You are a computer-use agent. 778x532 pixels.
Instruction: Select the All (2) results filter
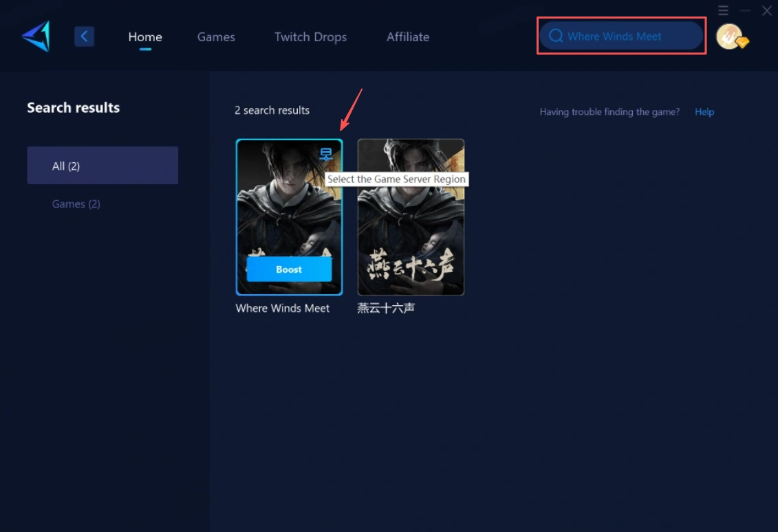coord(102,166)
